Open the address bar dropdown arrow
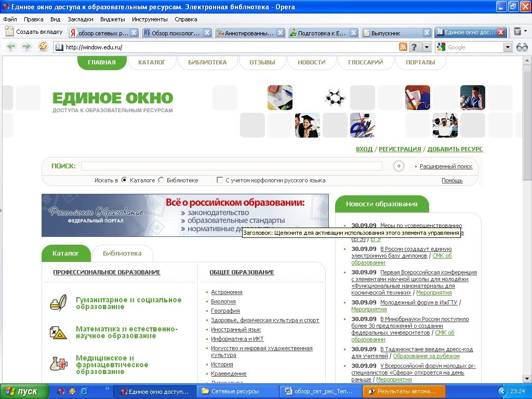This screenshot has height=399, width=532. (427, 47)
